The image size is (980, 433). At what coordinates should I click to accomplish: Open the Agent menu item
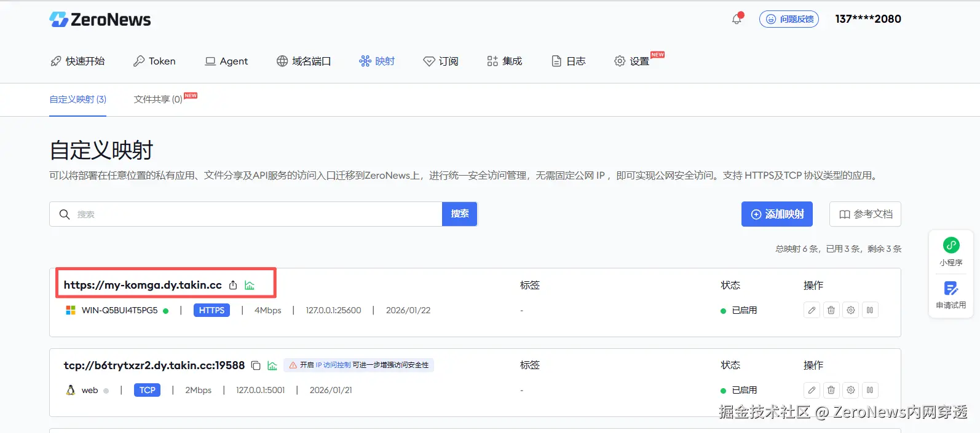tap(226, 61)
